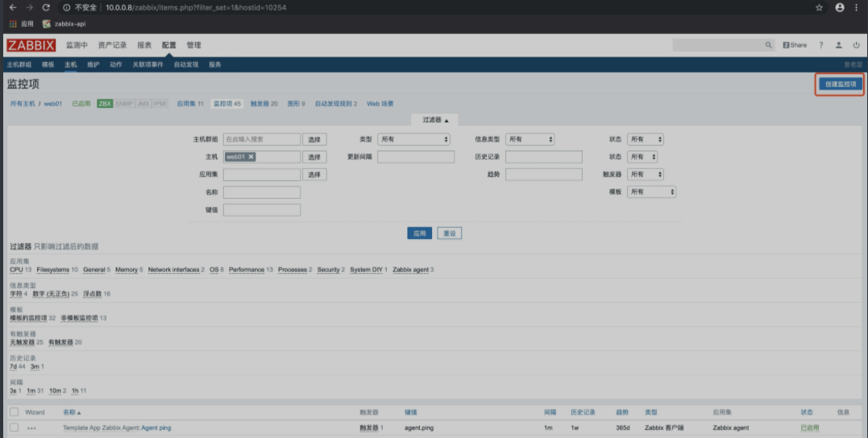Image resolution: width=868 pixels, height=438 pixels.
Task: Open the 所有主机 breadcrumb link
Action: coord(23,103)
